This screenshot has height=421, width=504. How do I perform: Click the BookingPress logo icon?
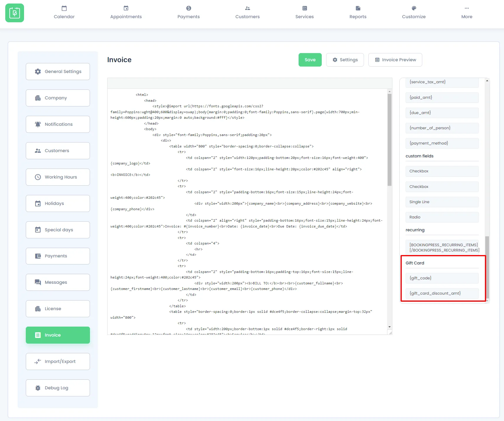point(15,13)
